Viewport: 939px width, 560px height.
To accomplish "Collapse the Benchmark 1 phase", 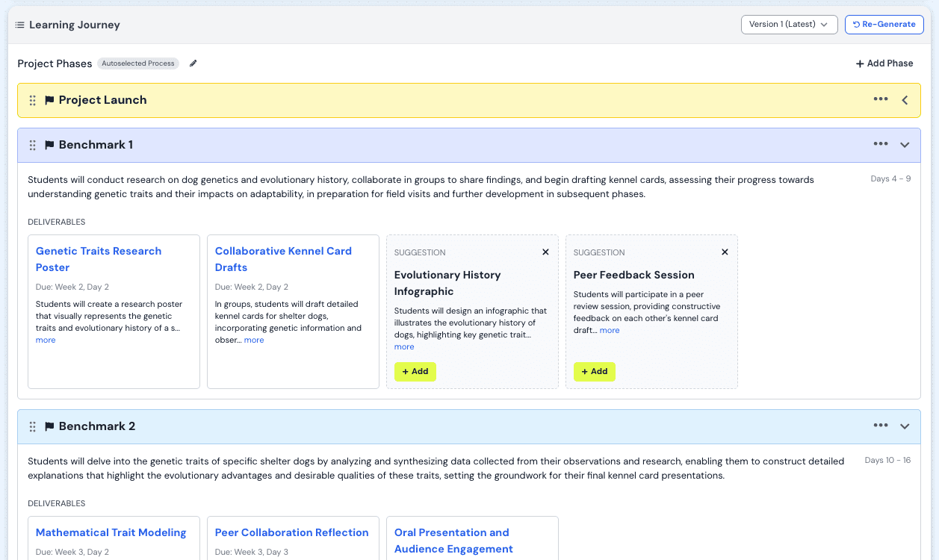I will tap(905, 145).
